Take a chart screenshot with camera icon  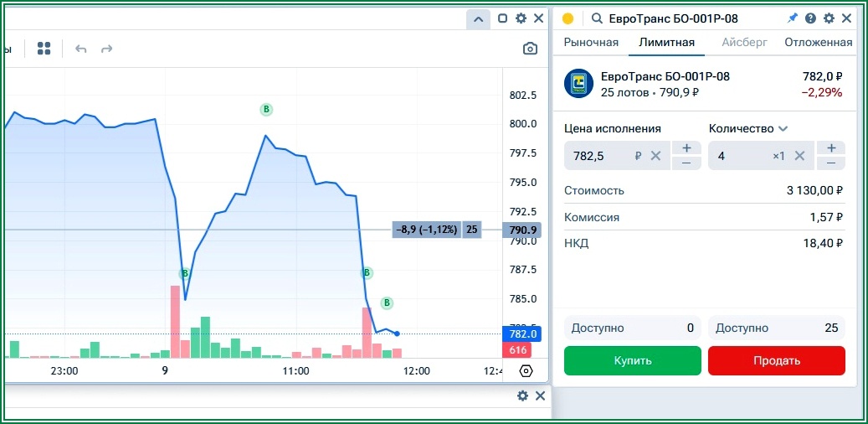tap(530, 49)
